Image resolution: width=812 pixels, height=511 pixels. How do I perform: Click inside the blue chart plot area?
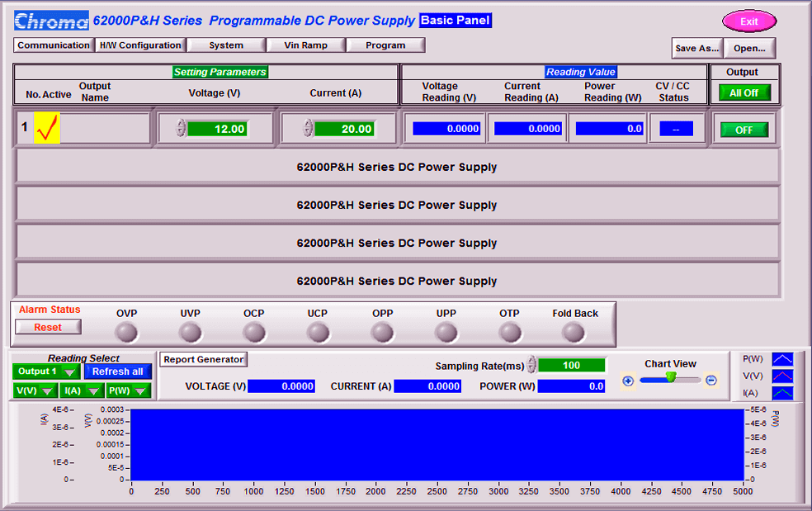tap(437, 445)
